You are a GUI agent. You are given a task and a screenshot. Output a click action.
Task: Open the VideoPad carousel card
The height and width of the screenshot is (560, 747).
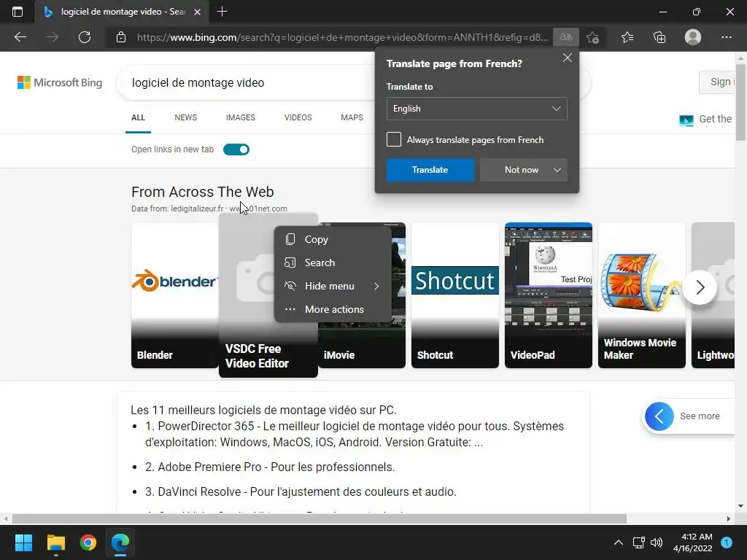point(549,295)
